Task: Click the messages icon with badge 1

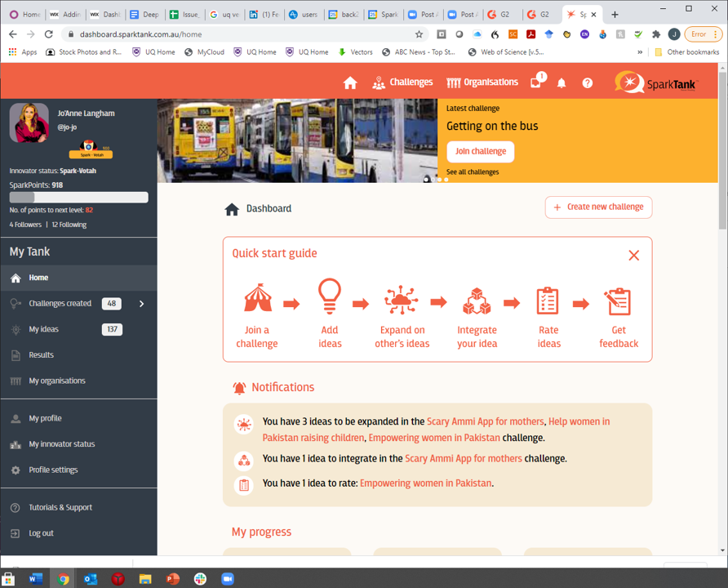Action: click(535, 82)
